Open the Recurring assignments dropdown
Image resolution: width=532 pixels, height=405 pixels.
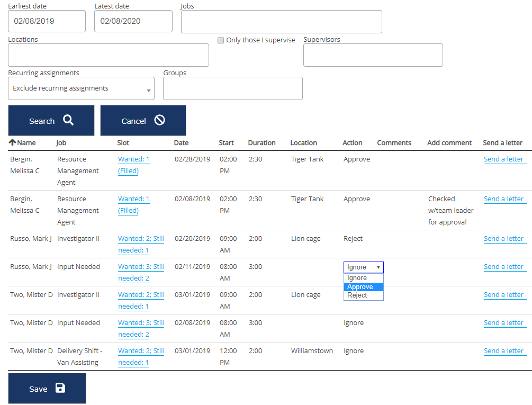(81, 88)
